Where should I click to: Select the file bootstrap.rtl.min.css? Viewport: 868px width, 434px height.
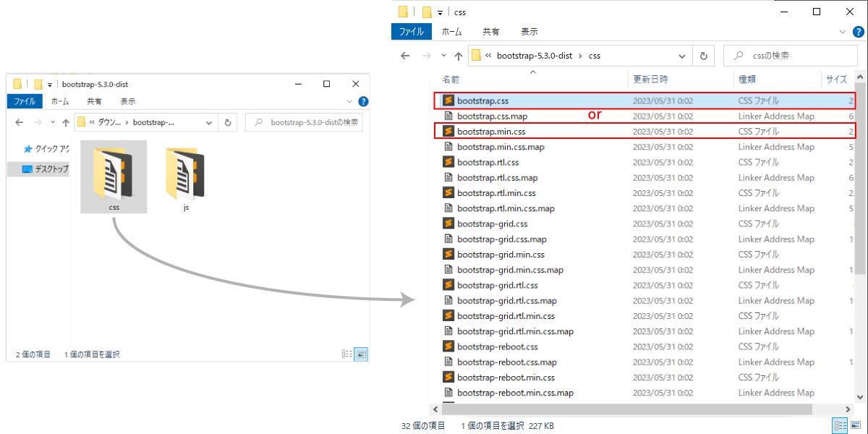click(496, 193)
